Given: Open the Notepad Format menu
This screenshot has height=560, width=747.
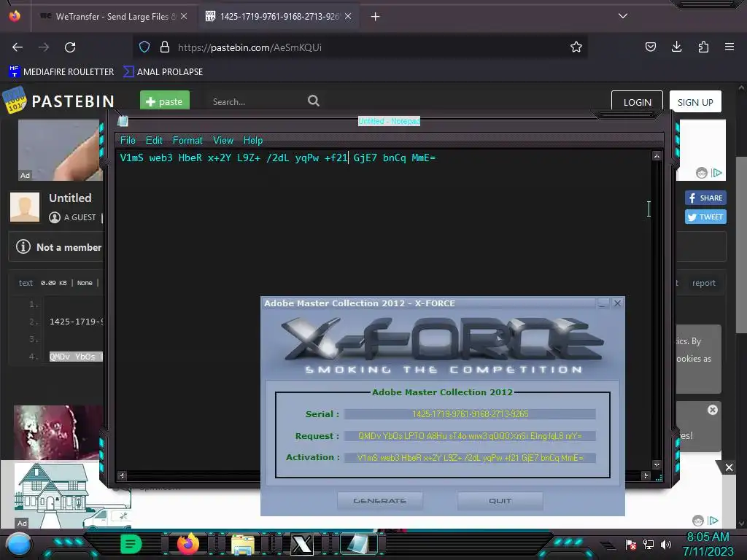Looking at the screenshot, I should click(x=187, y=141).
